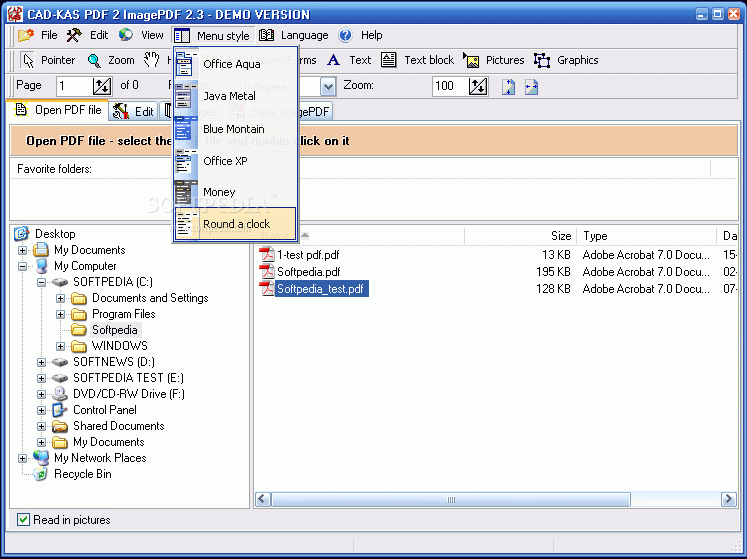Expand the SOFTPEDIA TEST (E:) drive
Viewport: 747px width, 559px height.
pos(41,378)
